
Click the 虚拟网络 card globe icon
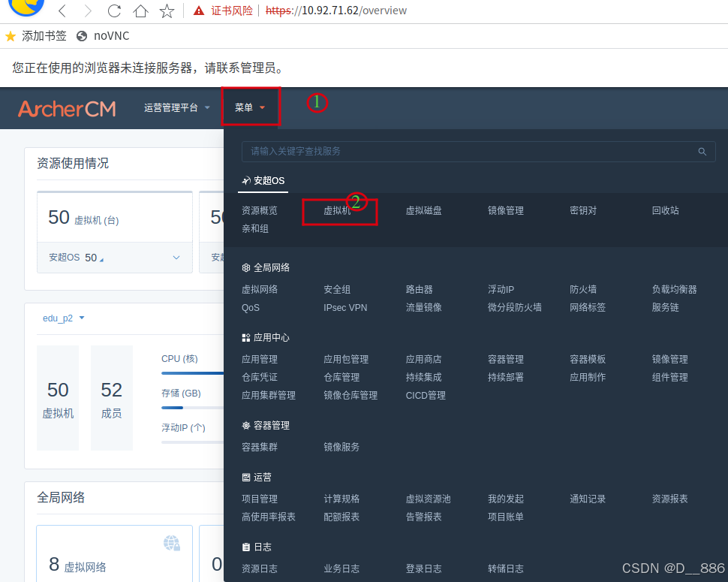172,543
